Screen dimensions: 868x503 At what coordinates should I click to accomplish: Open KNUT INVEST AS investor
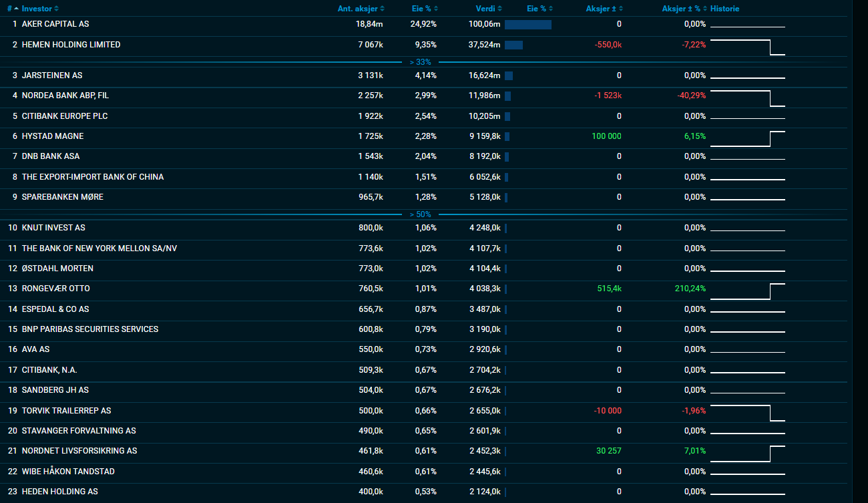click(53, 228)
